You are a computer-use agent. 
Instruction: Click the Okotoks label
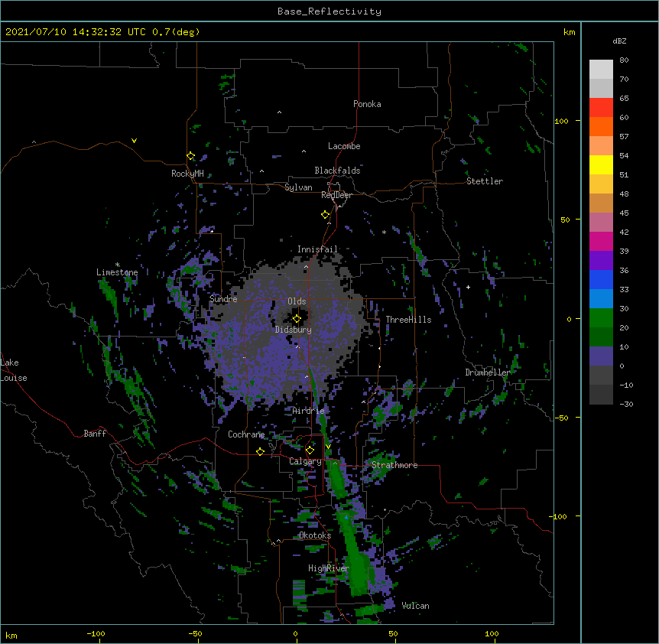pos(315,535)
